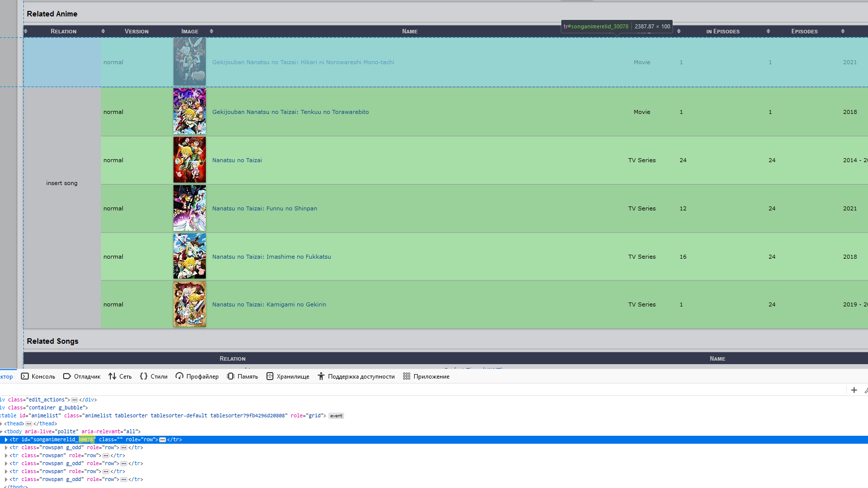The width and height of the screenshot is (868, 488).
Task: Open the Стили style editor panel
Action: pos(154,377)
